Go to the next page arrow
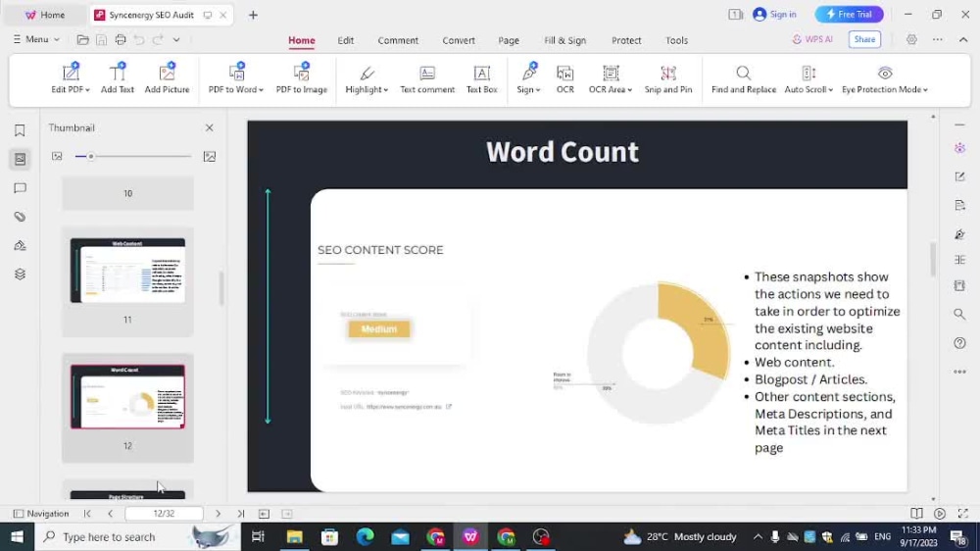 (x=218, y=514)
